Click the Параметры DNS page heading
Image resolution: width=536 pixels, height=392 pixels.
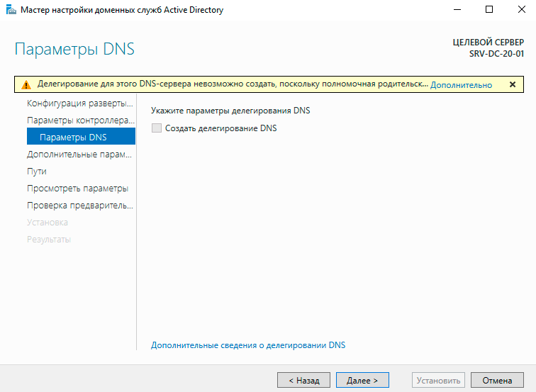pyautogui.click(x=74, y=49)
